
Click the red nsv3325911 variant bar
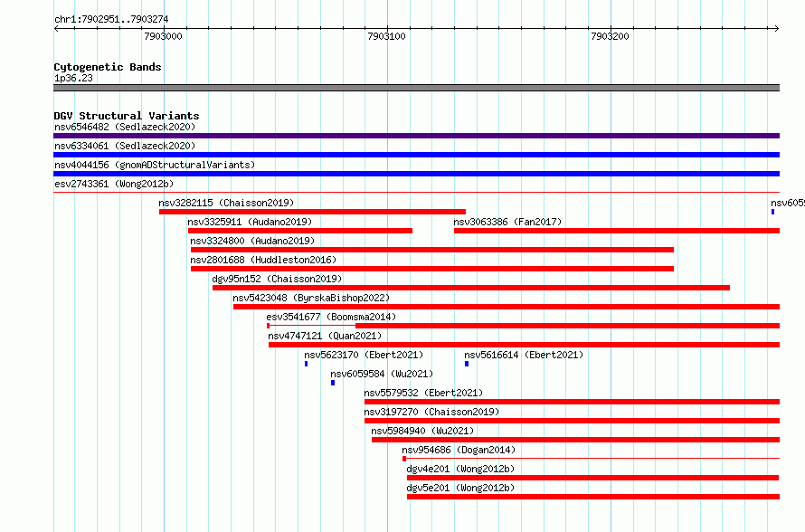coord(299,231)
